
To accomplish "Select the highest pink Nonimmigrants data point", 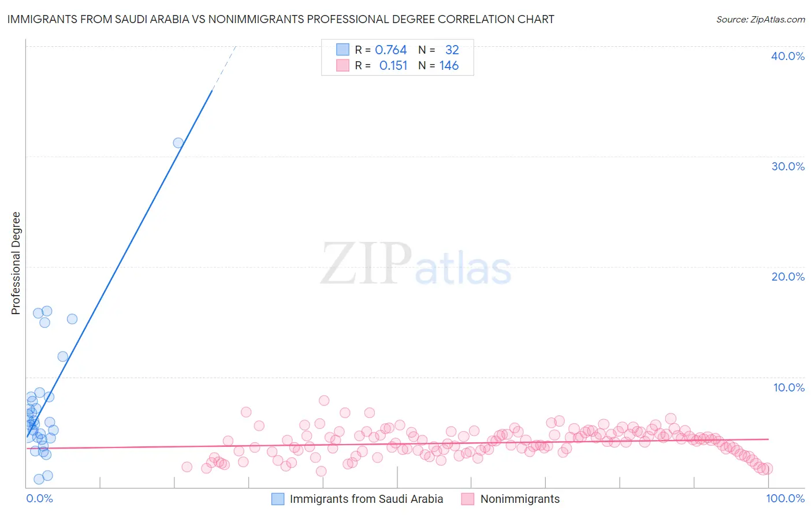I will pos(324,401).
